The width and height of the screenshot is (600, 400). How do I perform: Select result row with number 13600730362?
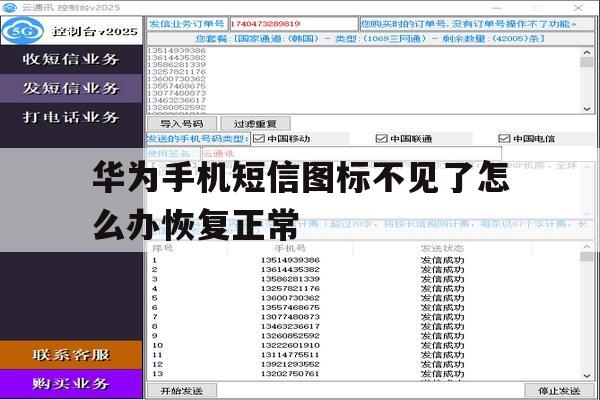point(364,298)
